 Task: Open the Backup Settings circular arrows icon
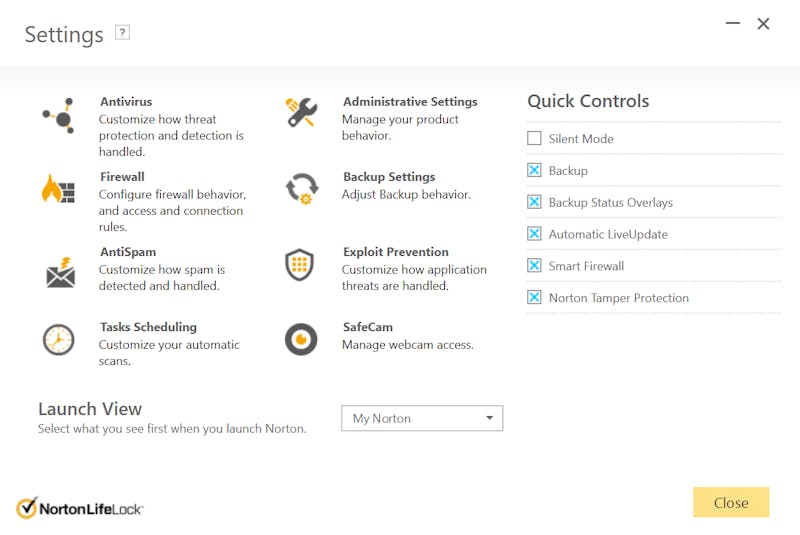(x=302, y=189)
